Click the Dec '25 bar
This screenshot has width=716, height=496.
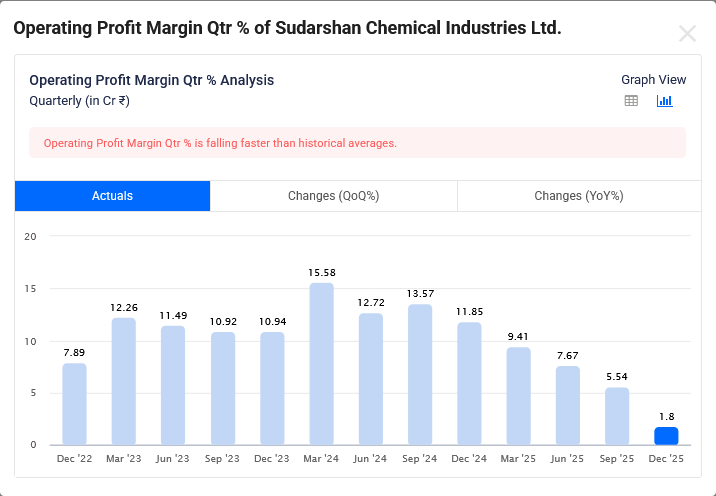pyautogui.click(x=666, y=436)
